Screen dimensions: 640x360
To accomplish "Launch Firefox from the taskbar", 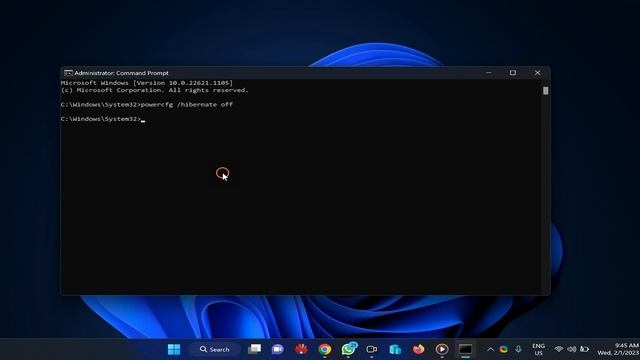I will [x=418, y=349].
